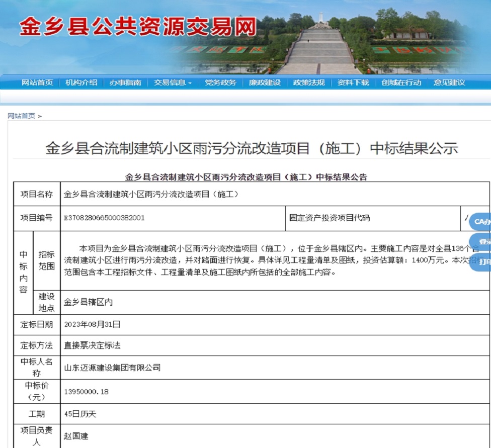491x448 pixels.
Task: Click the 项目负责人 label cell
Action: point(37,436)
